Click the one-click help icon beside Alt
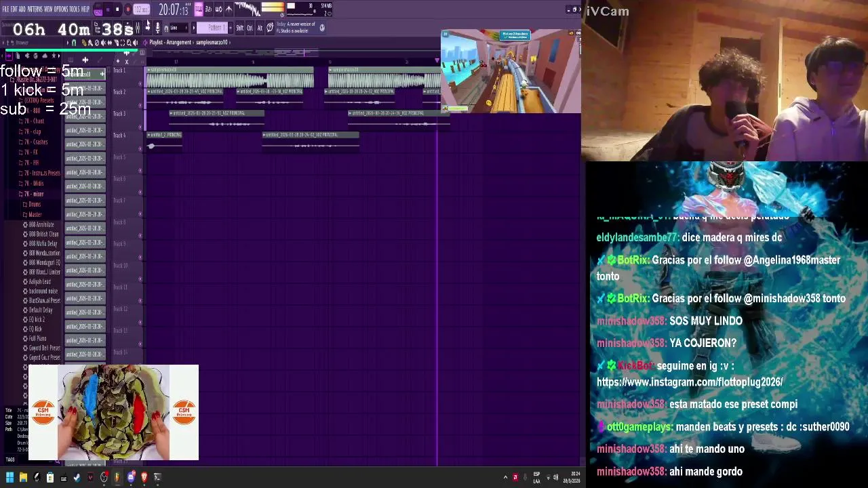This screenshot has width=868, height=488. [270, 27]
